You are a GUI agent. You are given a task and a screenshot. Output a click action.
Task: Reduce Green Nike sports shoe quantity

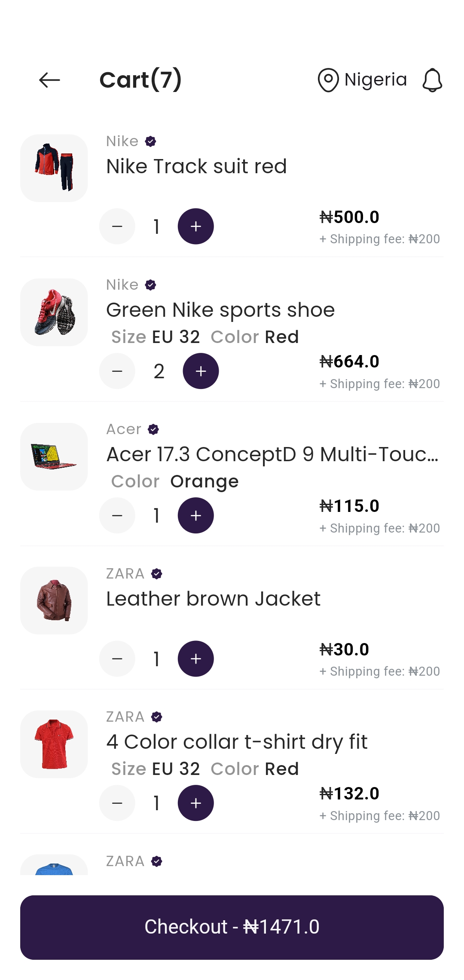click(x=117, y=371)
